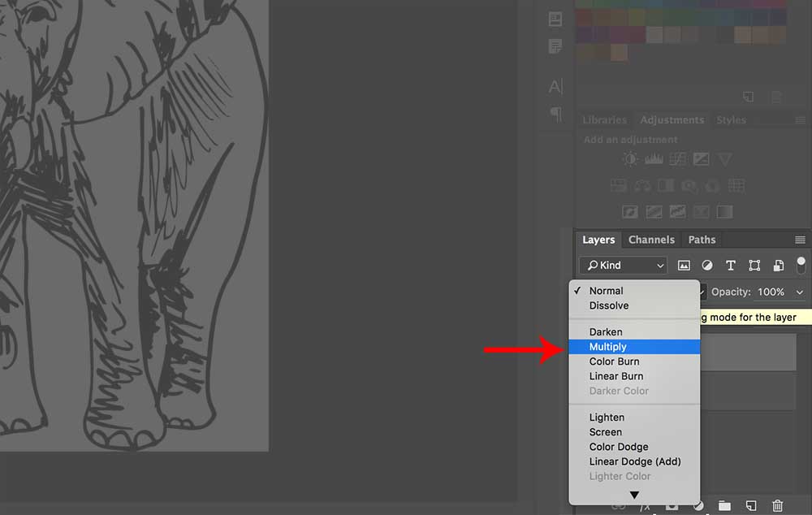
Task: Choose Color Burn from blend list
Action: (614, 361)
